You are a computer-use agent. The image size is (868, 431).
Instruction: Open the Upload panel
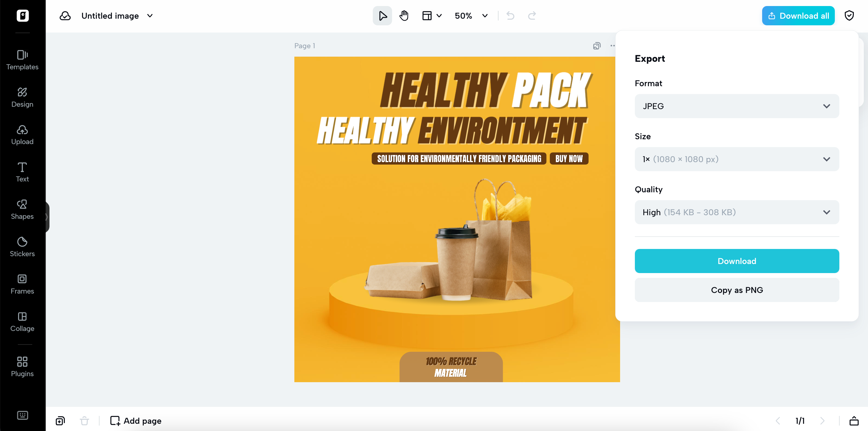point(22,134)
